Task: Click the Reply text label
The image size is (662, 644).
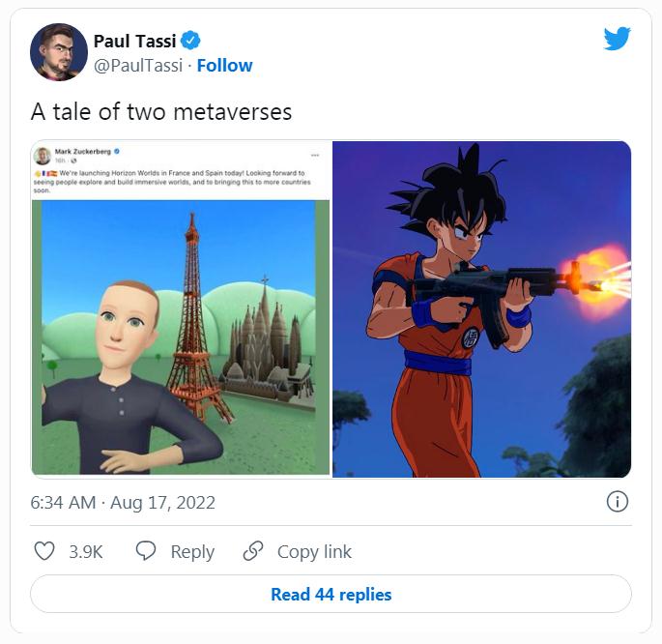Action: (x=192, y=551)
